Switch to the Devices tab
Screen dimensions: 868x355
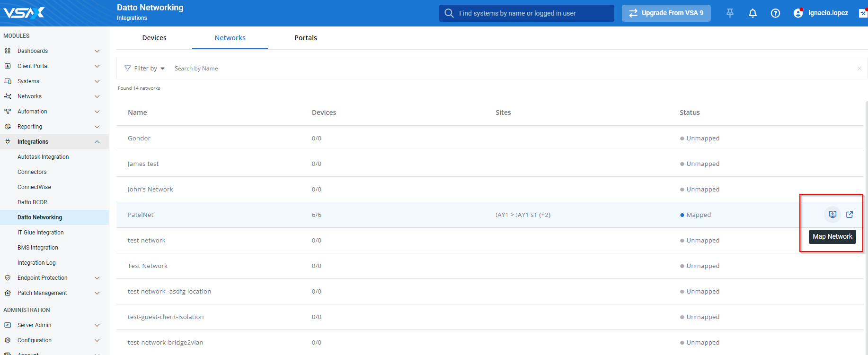point(154,38)
